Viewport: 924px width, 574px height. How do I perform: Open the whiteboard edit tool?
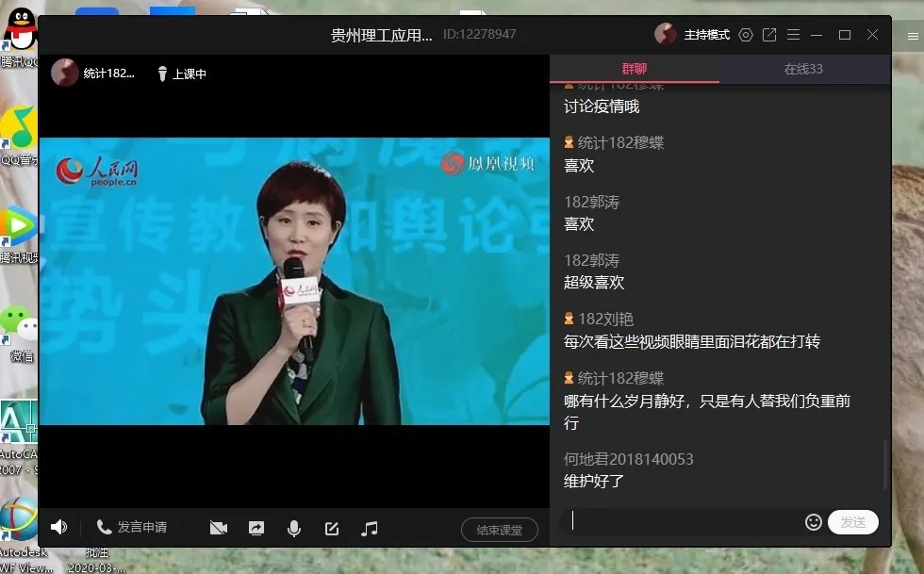coord(332,529)
